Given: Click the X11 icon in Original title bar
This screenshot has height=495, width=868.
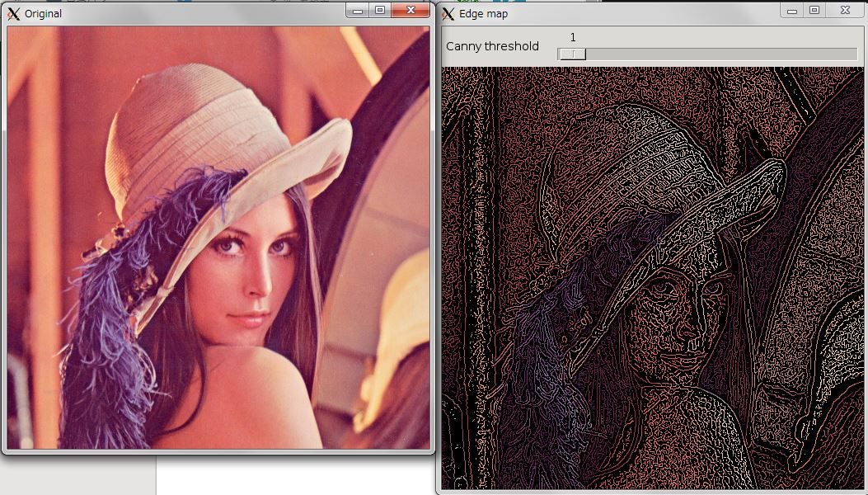Looking at the screenshot, I should pos(13,14).
